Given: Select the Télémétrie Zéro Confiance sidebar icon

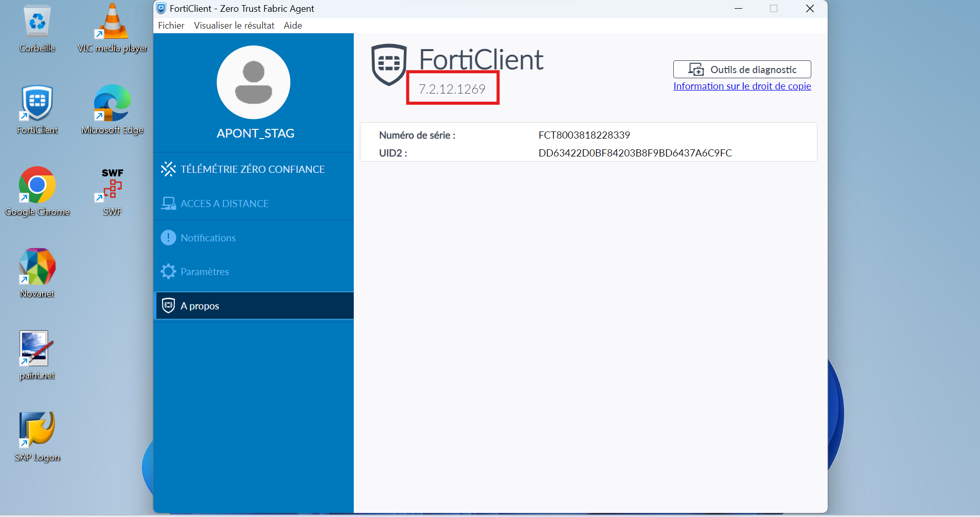Looking at the screenshot, I should 168,169.
